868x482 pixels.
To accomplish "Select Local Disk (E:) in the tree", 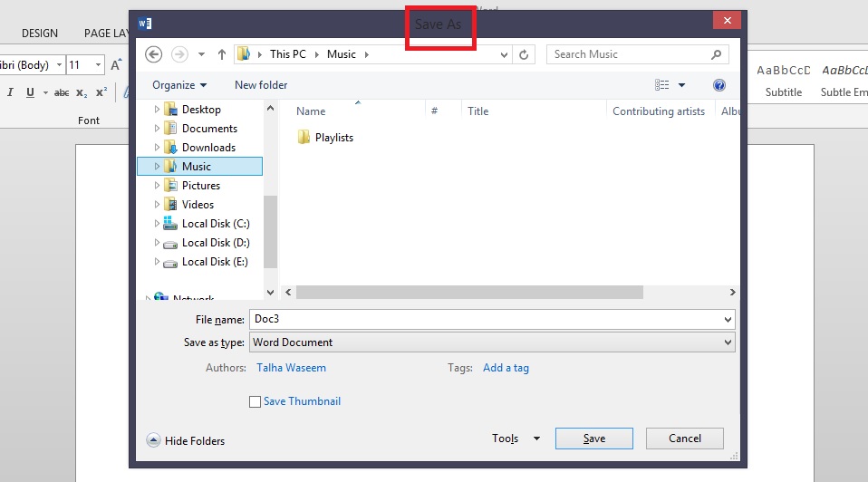I will [x=215, y=261].
